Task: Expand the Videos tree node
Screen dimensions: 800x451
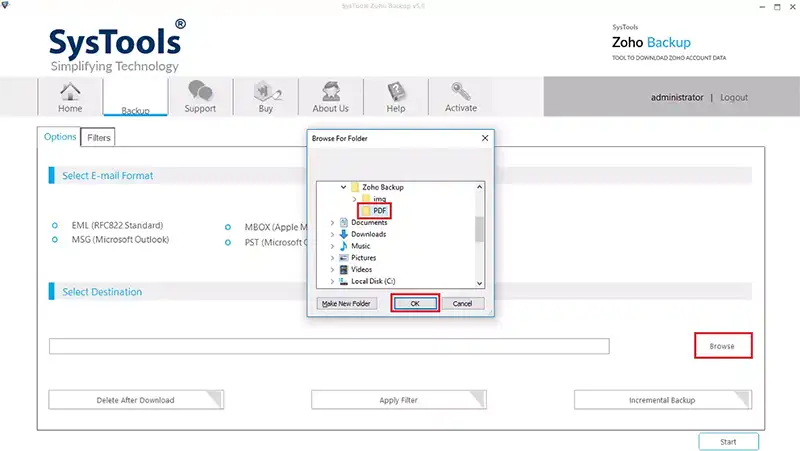Action: (332, 269)
